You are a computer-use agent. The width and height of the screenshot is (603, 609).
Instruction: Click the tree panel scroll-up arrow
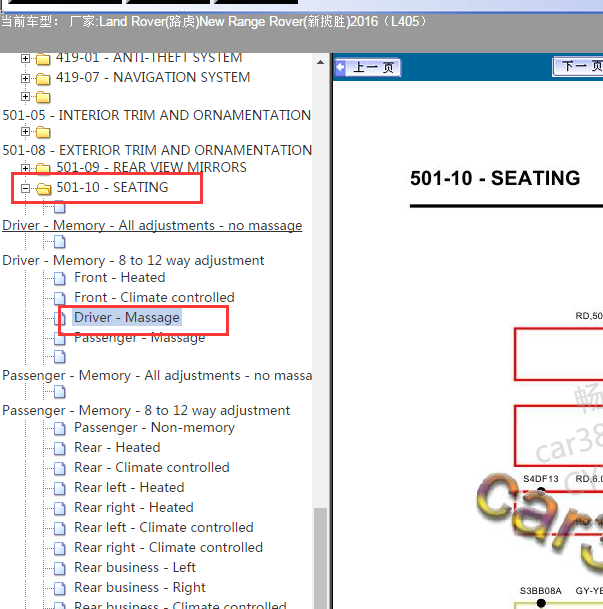click(320, 62)
